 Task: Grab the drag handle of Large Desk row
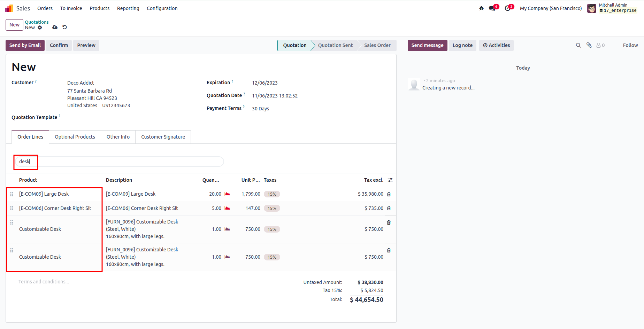click(x=11, y=194)
